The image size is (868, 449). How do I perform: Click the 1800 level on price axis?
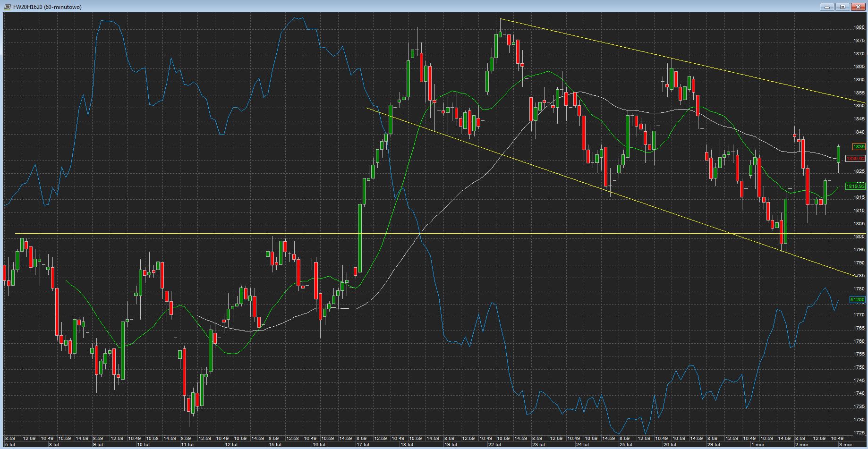859,237
